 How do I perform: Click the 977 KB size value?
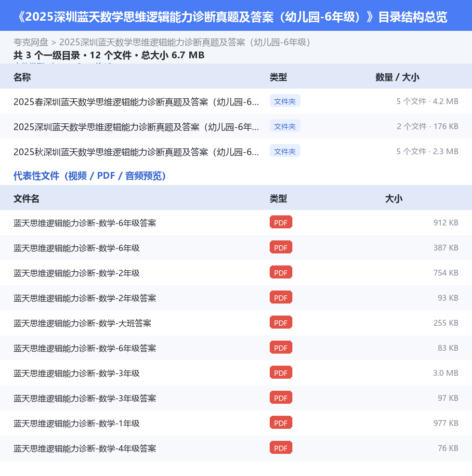pos(446,423)
